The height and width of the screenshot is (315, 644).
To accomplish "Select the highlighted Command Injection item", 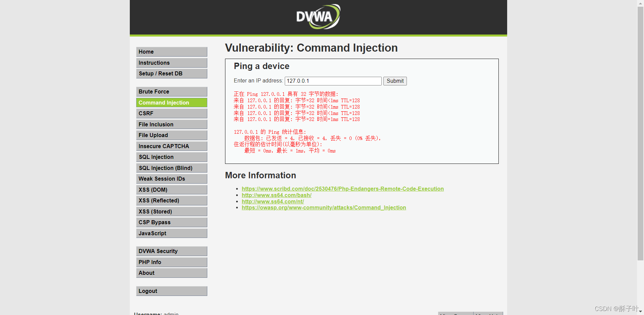I will pyautogui.click(x=171, y=103).
